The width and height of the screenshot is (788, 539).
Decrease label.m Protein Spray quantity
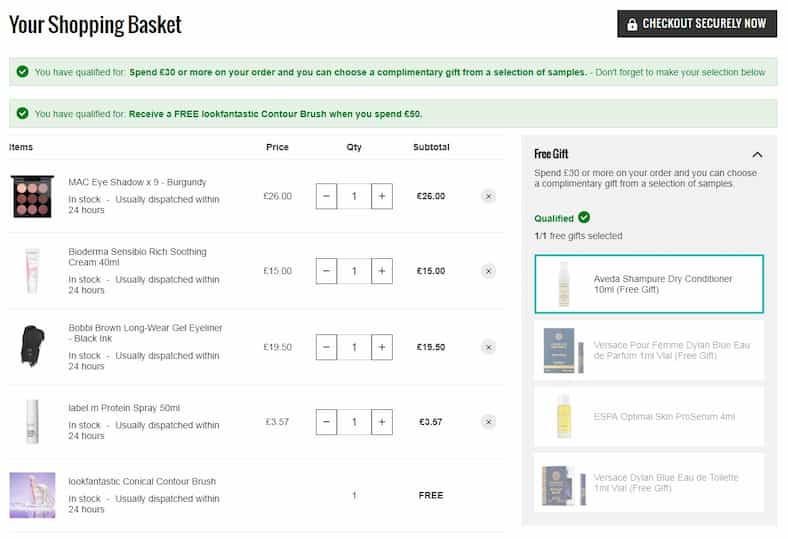tap(326, 422)
